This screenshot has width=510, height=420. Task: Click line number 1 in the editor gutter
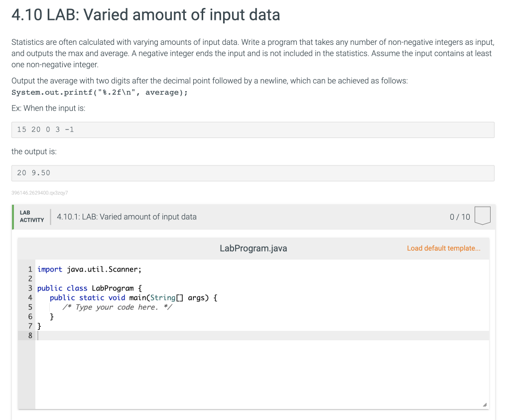coord(30,270)
